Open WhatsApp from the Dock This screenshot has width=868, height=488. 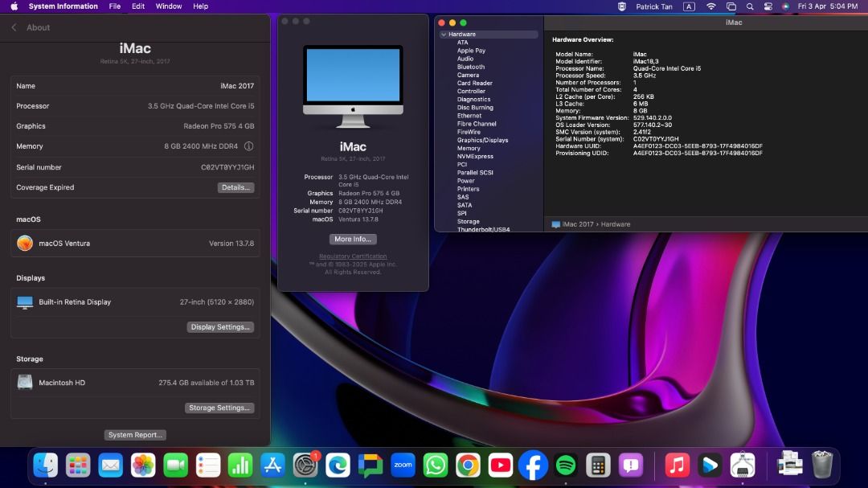coord(436,465)
